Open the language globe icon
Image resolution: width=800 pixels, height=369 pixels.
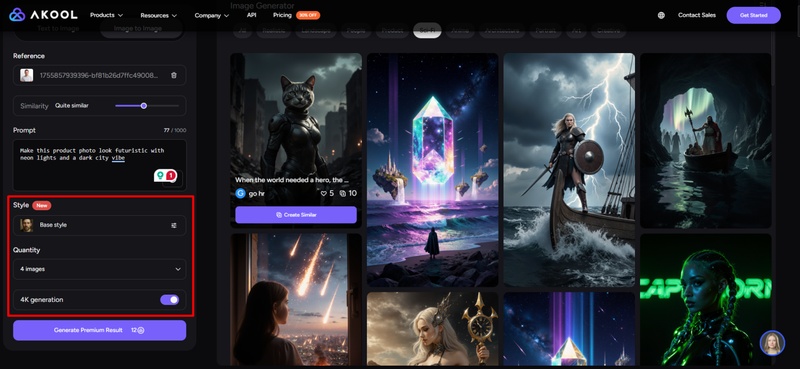[x=661, y=15]
